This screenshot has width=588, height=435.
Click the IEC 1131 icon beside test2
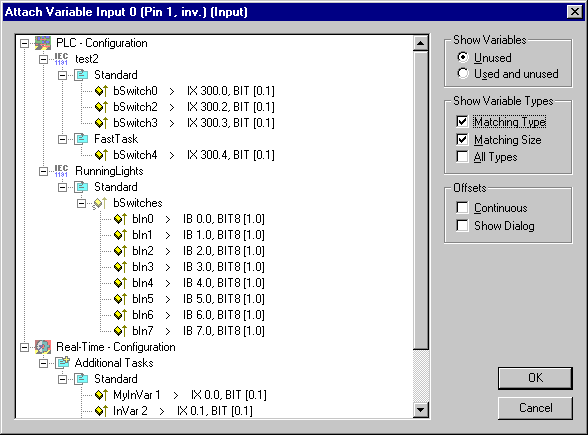[x=62, y=59]
